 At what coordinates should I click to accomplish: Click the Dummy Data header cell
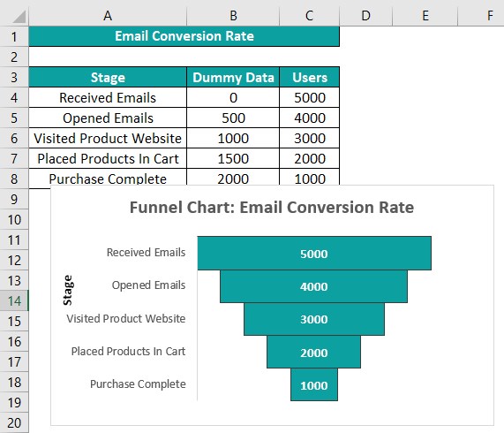pos(233,77)
